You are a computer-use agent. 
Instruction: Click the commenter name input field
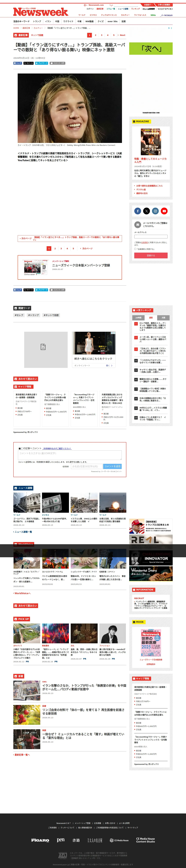(86, 466)
